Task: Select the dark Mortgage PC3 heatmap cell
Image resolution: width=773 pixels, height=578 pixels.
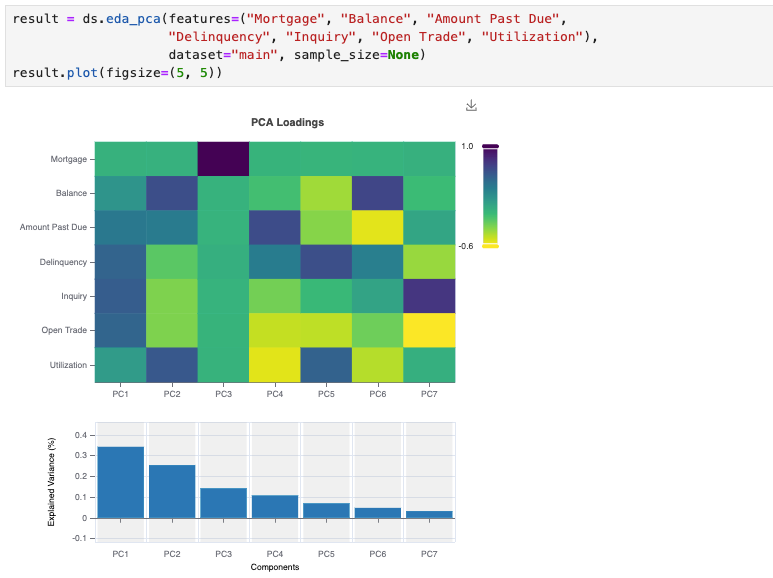Action: [x=223, y=159]
